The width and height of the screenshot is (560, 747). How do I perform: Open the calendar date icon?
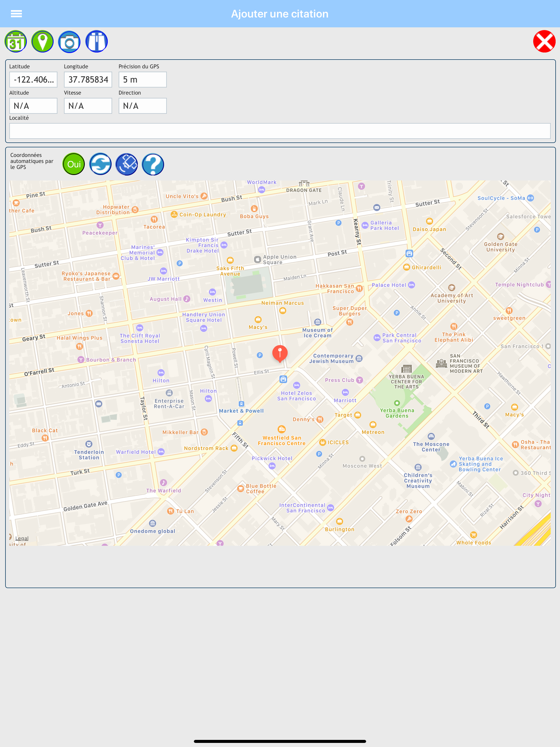16,42
